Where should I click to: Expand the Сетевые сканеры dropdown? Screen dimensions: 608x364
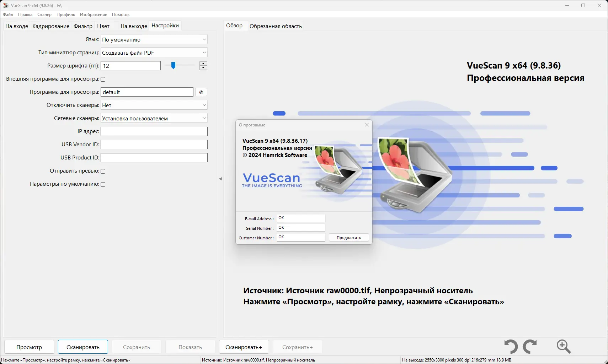tap(154, 118)
